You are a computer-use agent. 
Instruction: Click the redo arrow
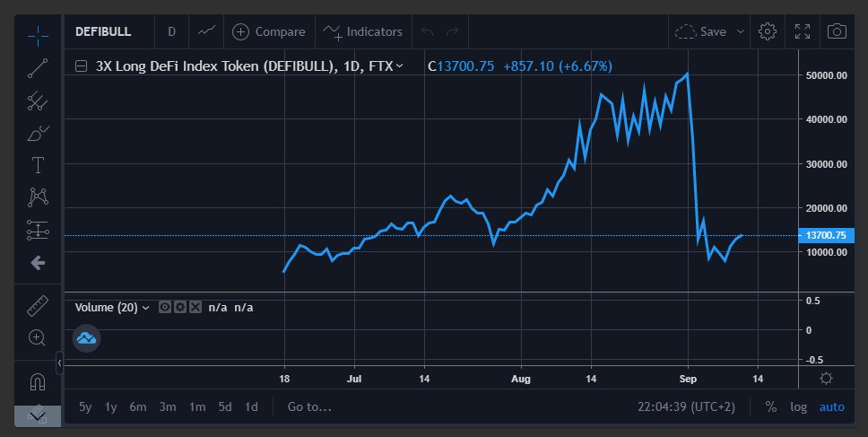(452, 31)
